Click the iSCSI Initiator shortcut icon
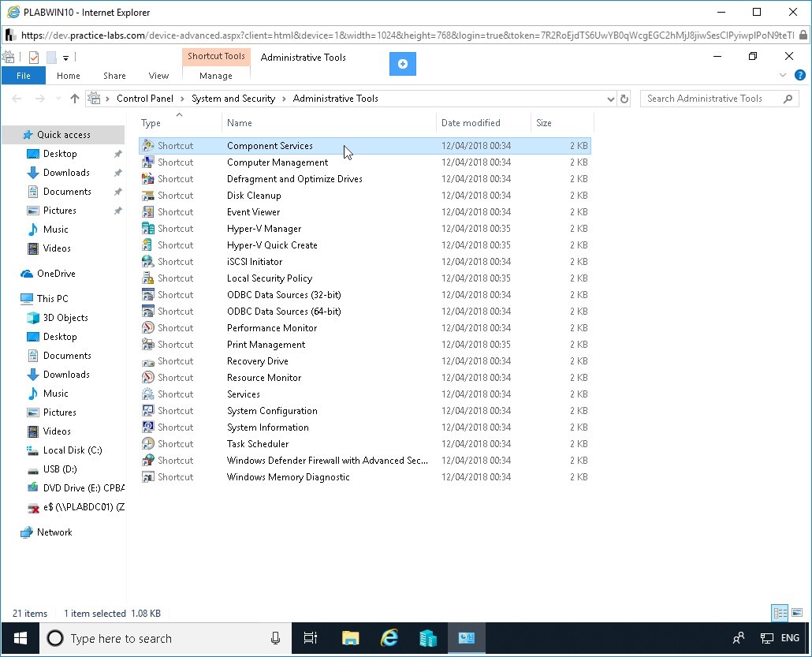Image resolution: width=812 pixels, height=657 pixels. click(148, 262)
